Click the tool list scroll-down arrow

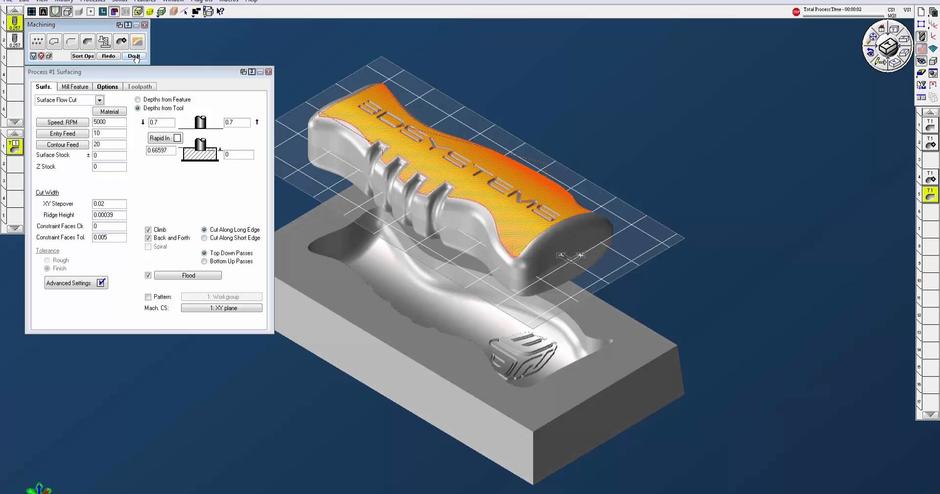click(14, 122)
